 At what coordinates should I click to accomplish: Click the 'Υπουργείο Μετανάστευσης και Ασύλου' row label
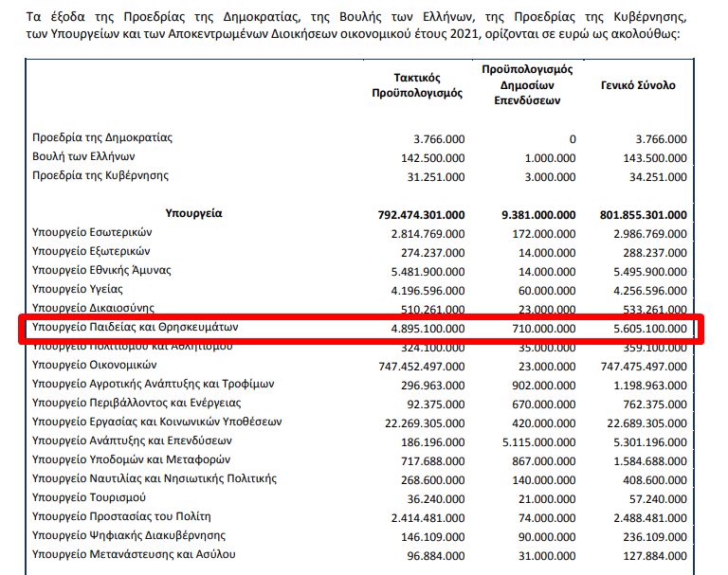click(x=134, y=554)
